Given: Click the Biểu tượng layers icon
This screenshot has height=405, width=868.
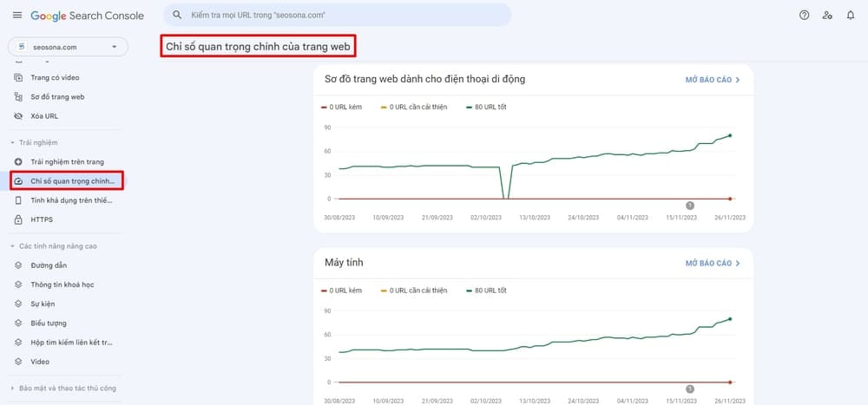Looking at the screenshot, I should pyautogui.click(x=18, y=323).
